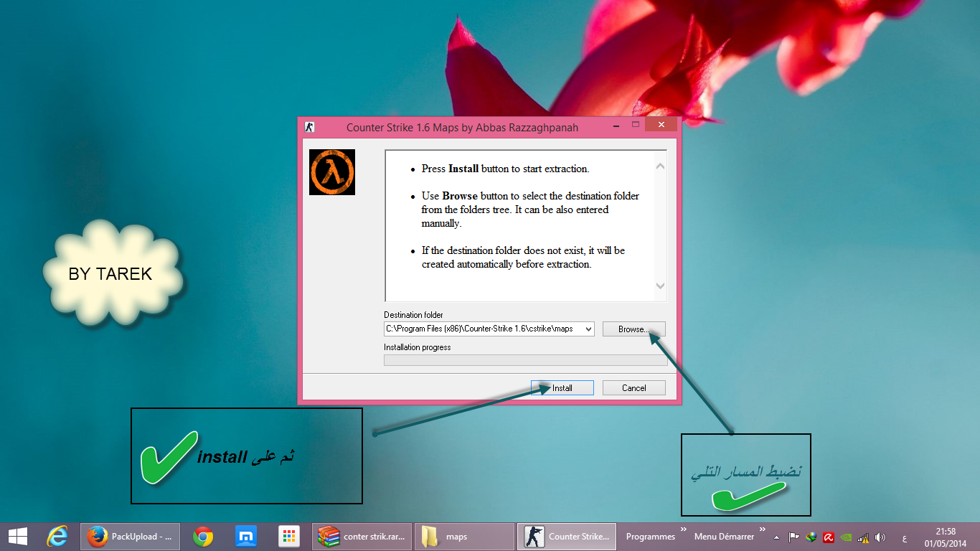Expand the Programmes toolbar chevron

point(684,529)
